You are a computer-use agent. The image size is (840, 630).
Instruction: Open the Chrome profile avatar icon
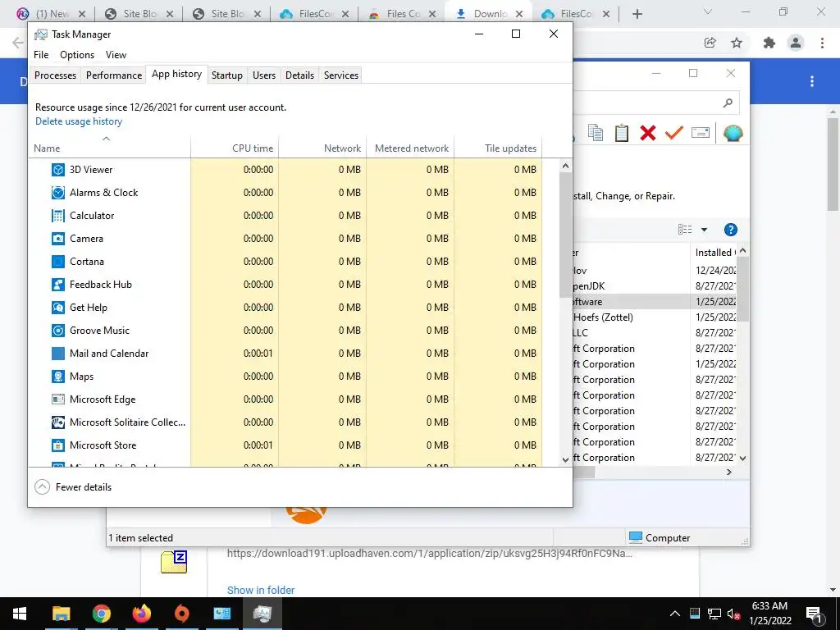[796, 43]
